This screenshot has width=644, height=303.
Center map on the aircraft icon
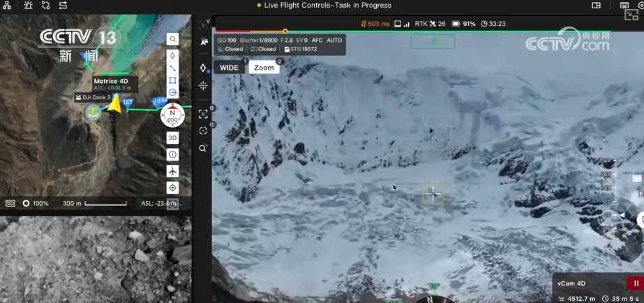[x=172, y=171]
